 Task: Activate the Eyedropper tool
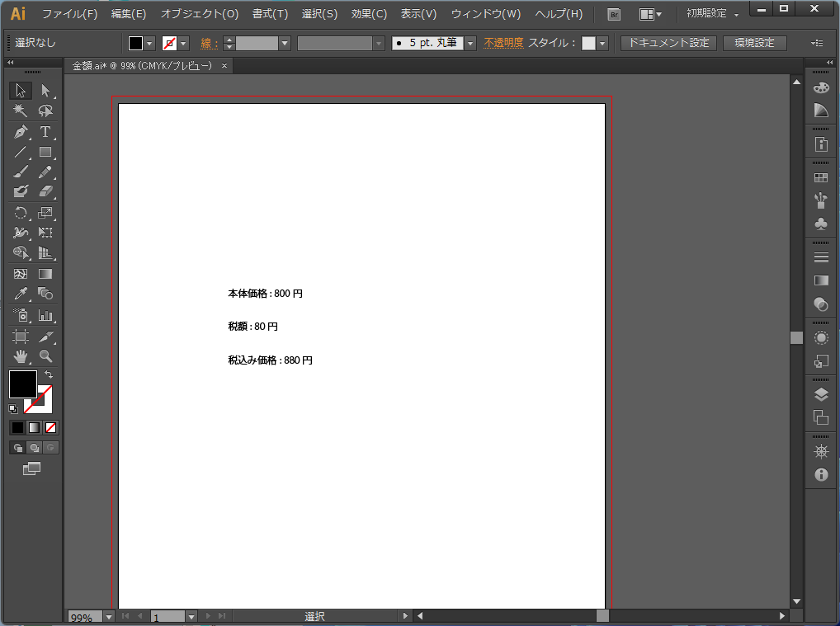coord(21,294)
